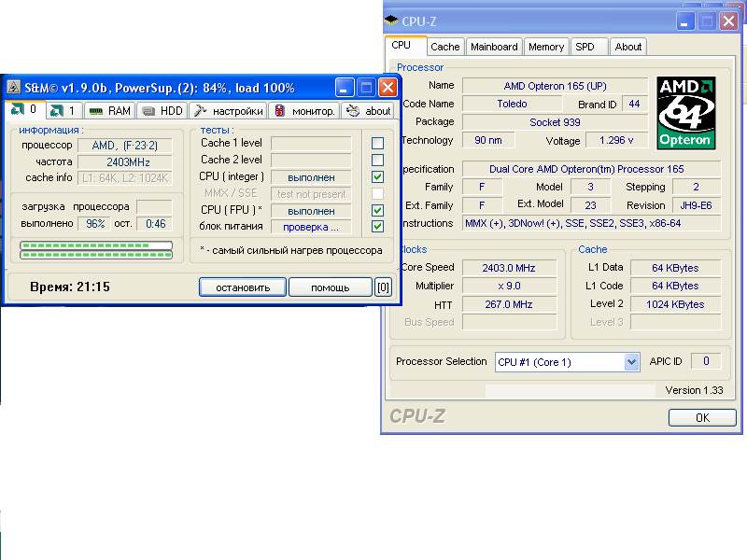Minimize the CPU-Z window
Screen dimensions: 747x560
[x=684, y=21]
